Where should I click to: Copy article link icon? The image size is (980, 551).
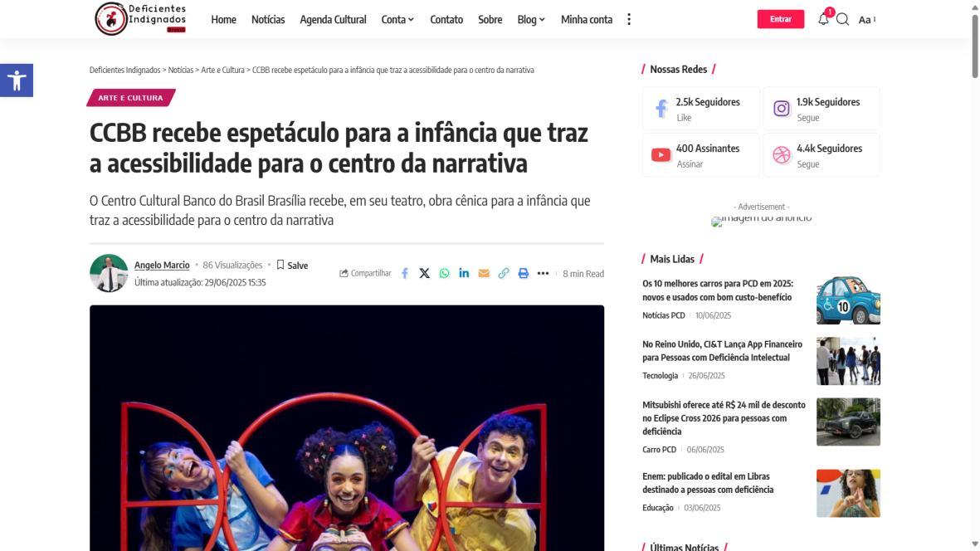pyautogui.click(x=504, y=274)
